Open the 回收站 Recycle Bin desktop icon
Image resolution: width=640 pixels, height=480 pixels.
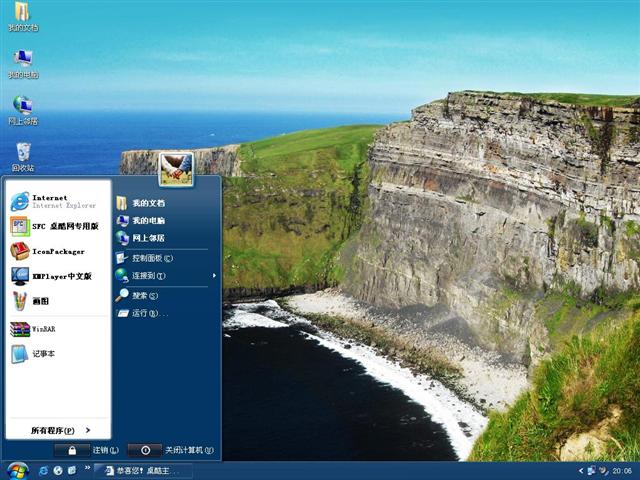tap(22, 153)
